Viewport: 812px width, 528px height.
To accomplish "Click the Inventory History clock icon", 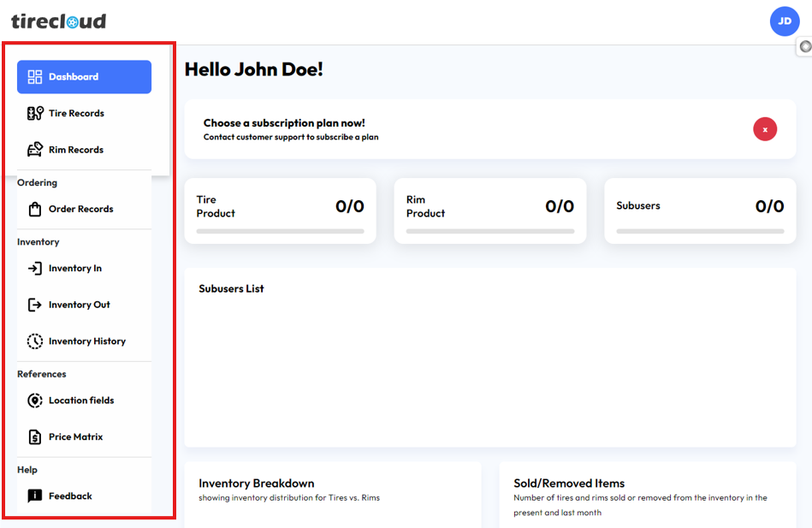I will (35, 341).
